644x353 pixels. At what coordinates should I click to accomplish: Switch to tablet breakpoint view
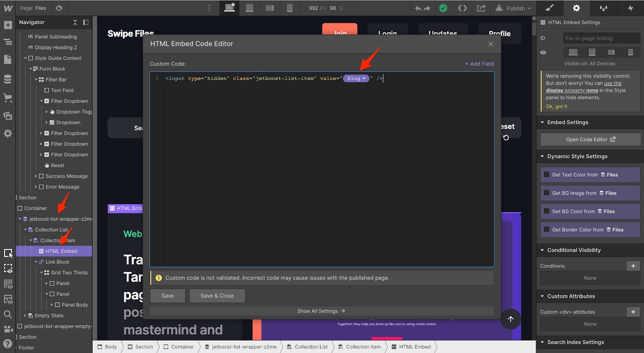[x=250, y=8]
